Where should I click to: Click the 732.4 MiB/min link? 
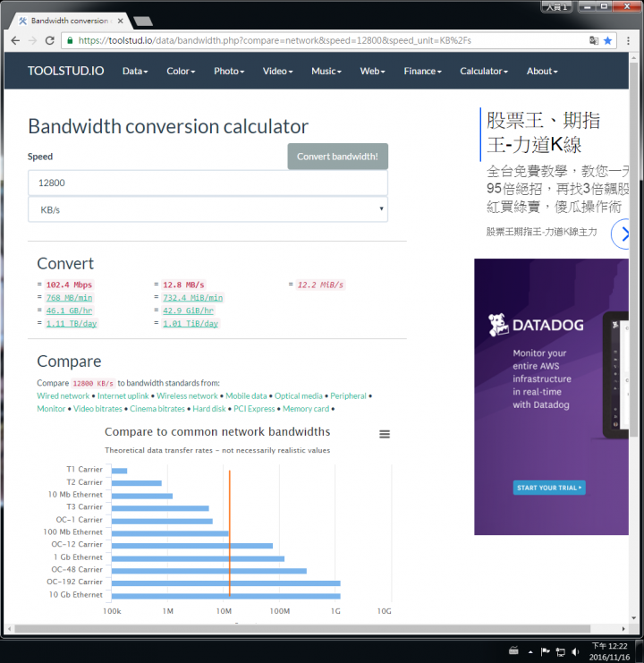[193, 298]
